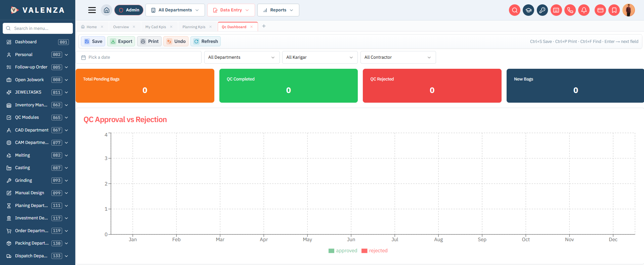Open the key icon in top bar
The image size is (644, 265).
[x=542, y=10]
